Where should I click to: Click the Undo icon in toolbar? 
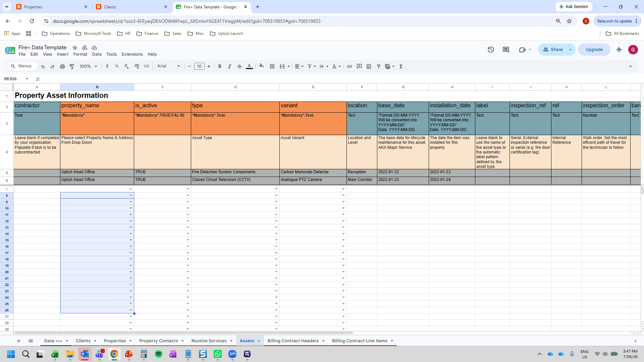43,66
